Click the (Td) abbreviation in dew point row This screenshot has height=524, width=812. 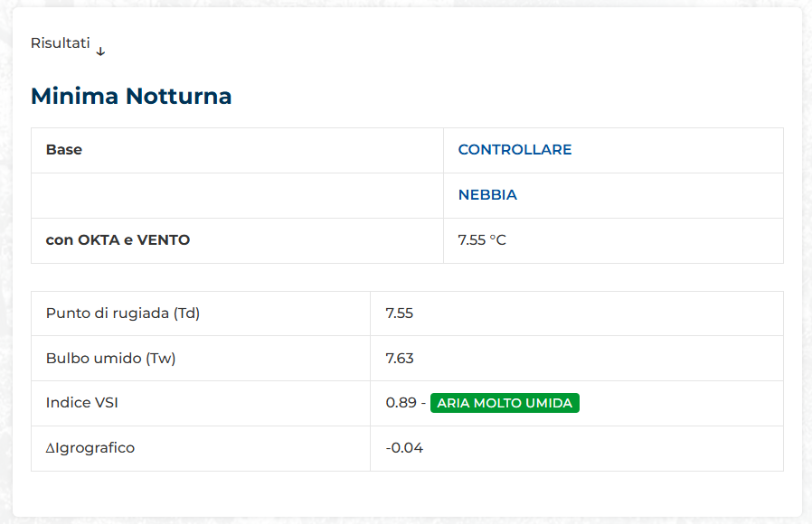click(x=186, y=313)
